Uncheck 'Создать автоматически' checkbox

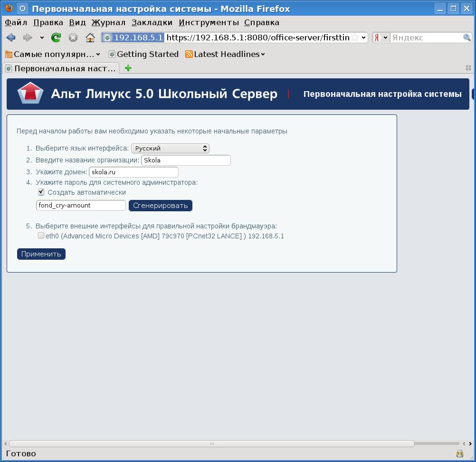tap(41, 192)
